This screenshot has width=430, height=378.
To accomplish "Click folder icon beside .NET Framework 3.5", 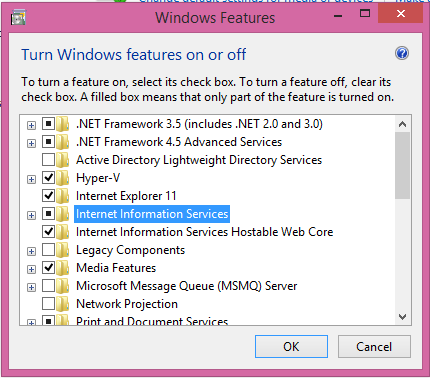I will [x=62, y=124].
